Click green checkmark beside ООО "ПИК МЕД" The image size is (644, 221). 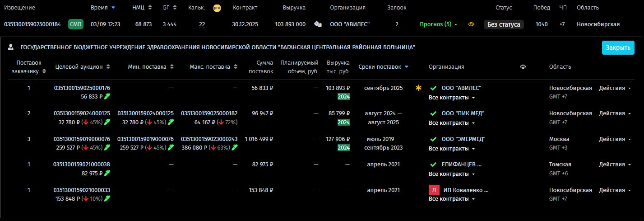point(434,113)
